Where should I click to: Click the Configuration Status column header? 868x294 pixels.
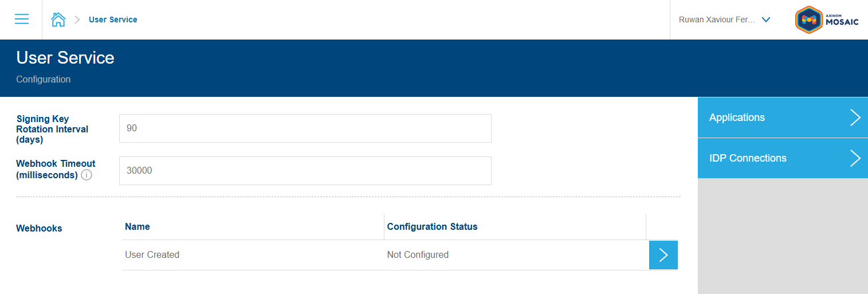432,226
